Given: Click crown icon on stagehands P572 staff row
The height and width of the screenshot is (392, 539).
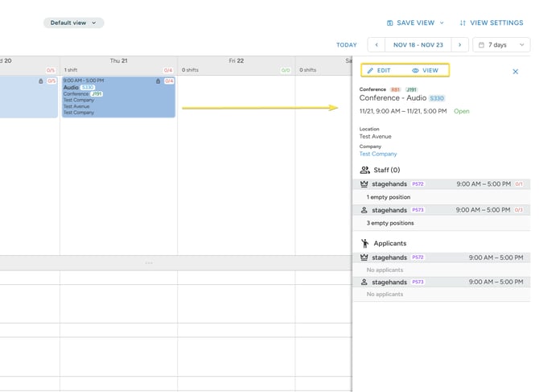Looking at the screenshot, I should coord(364,184).
